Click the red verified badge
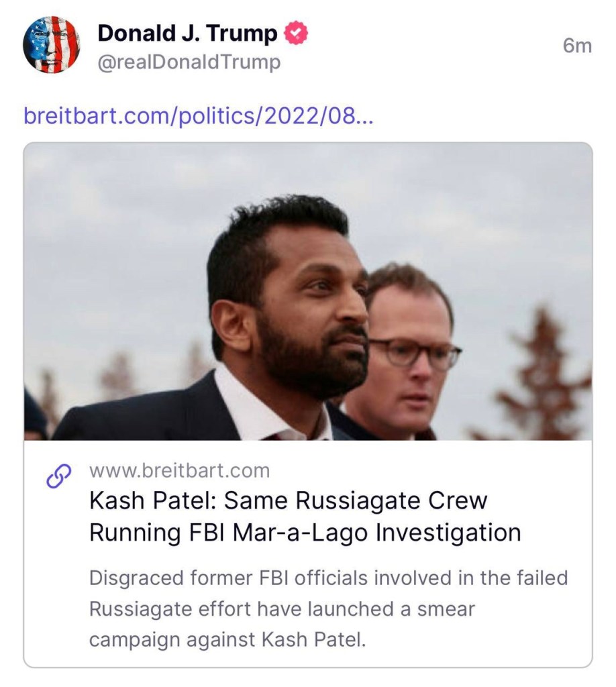Screen dimensions: 616x687 click(x=296, y=33)
